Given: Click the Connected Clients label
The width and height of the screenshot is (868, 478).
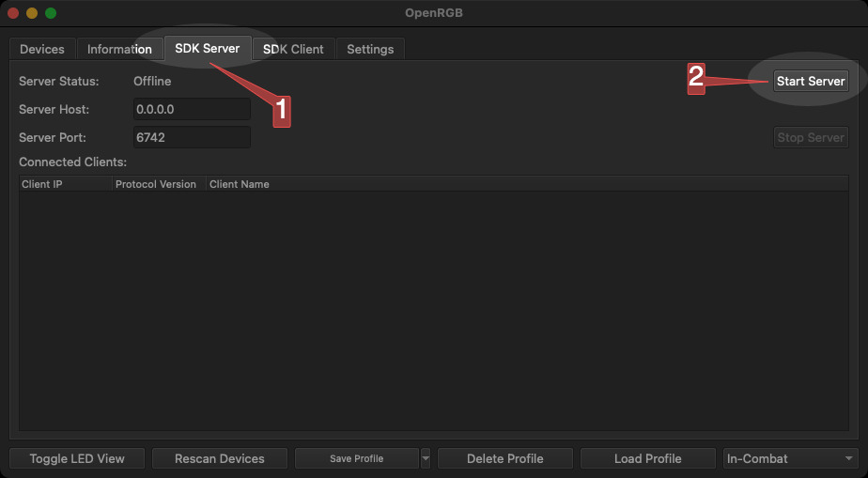Looking at the screenshot, I should [73, 162].
